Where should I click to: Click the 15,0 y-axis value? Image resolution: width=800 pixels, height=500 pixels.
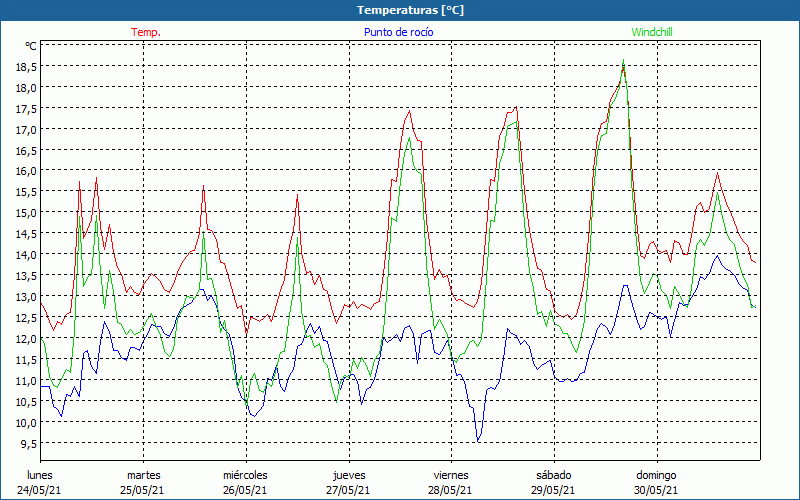point(28,213)
